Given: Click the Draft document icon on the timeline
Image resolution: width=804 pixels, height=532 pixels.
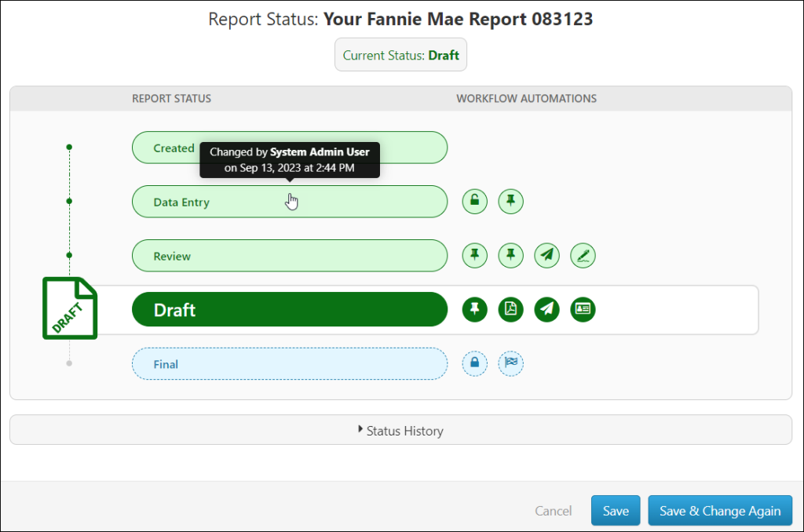Looking at the screenshot, I should (x=70, y=308).
